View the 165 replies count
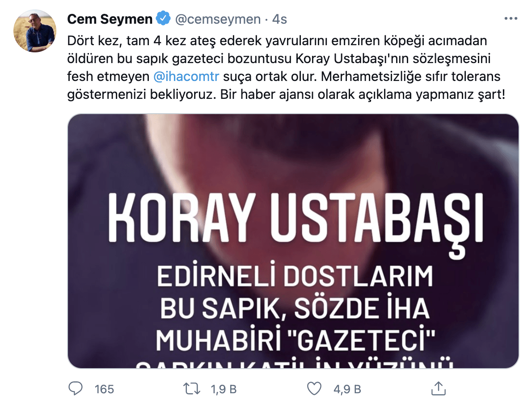Image resolution: width=532 pixels, height=408 pixels. 104,389
